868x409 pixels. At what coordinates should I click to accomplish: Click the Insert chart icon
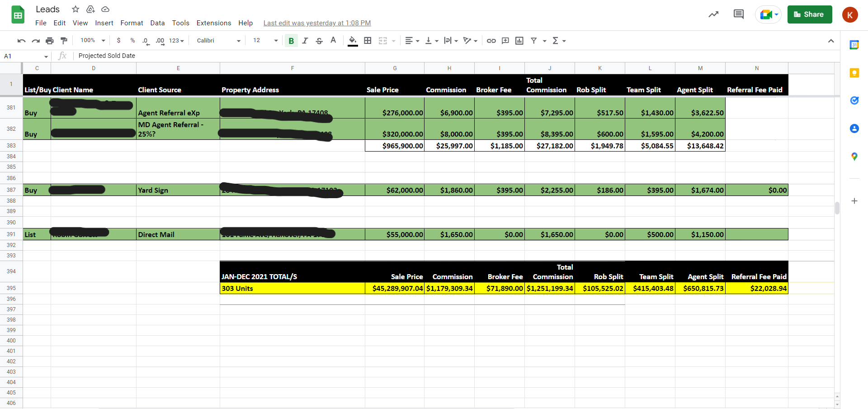tap(519, 41)
